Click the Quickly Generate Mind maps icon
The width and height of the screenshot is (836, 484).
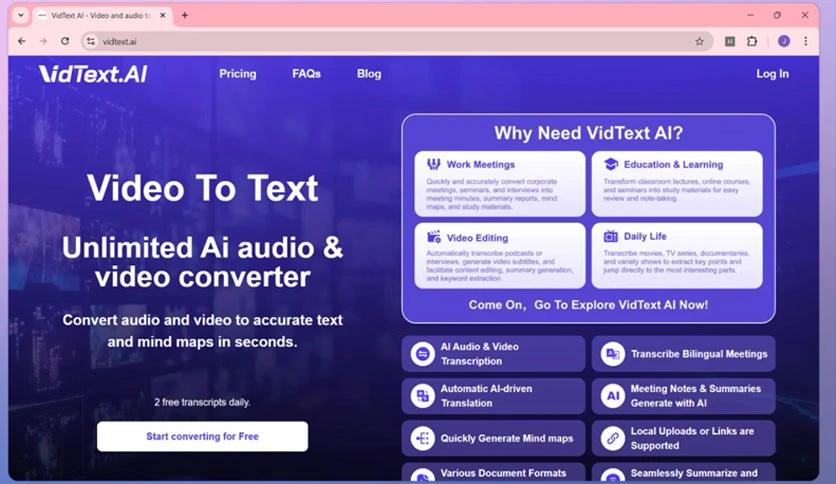click(x=423, y=438)
